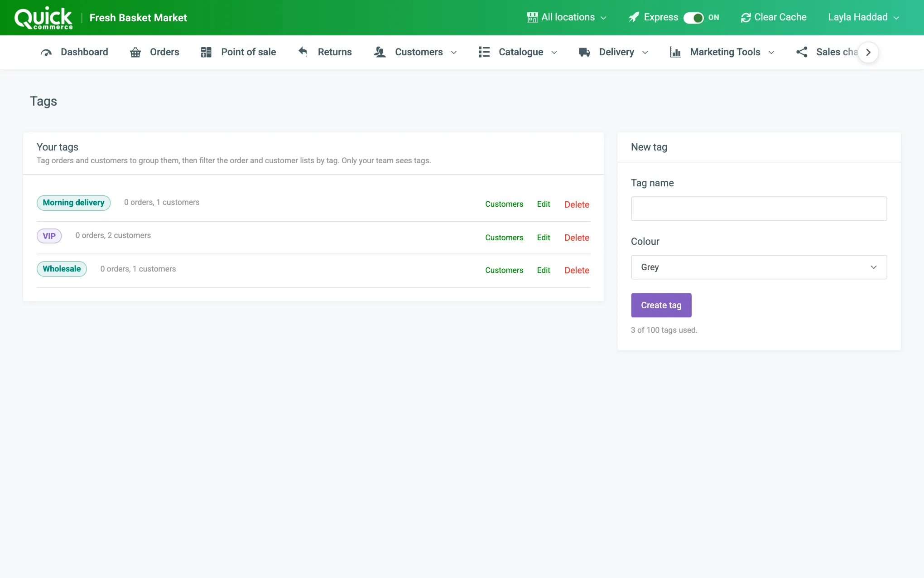Click the purple VIP tag badge
The width and height of the screenshot is (924, 578).
click(49, 236)
